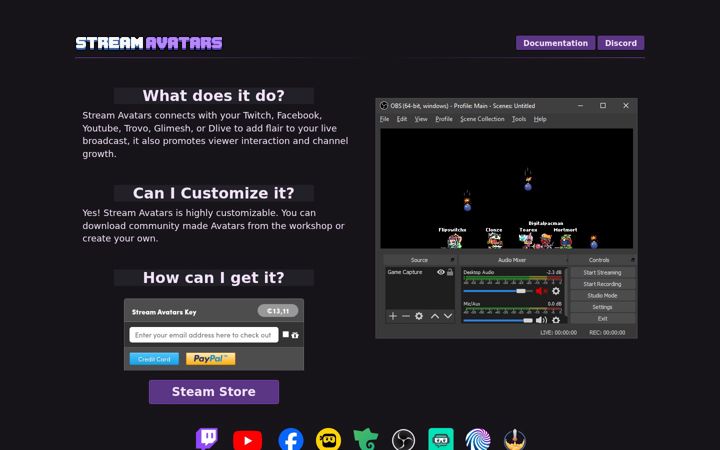Move source down with the down chevron

(448, 316)
